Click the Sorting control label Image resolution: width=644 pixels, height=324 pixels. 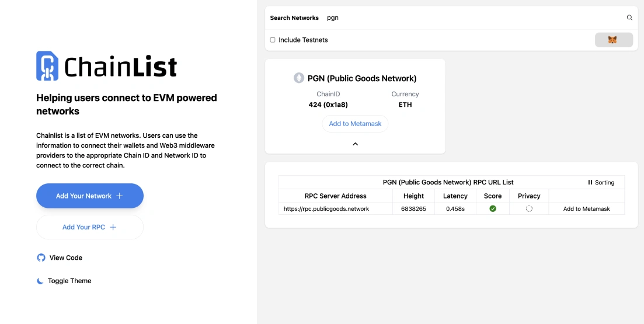(604, 182)
